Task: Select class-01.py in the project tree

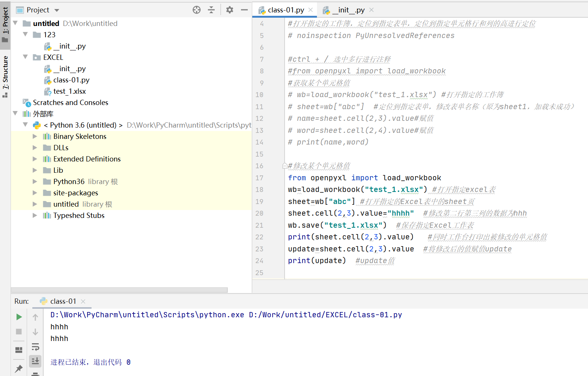Action: tap(71, 80)
